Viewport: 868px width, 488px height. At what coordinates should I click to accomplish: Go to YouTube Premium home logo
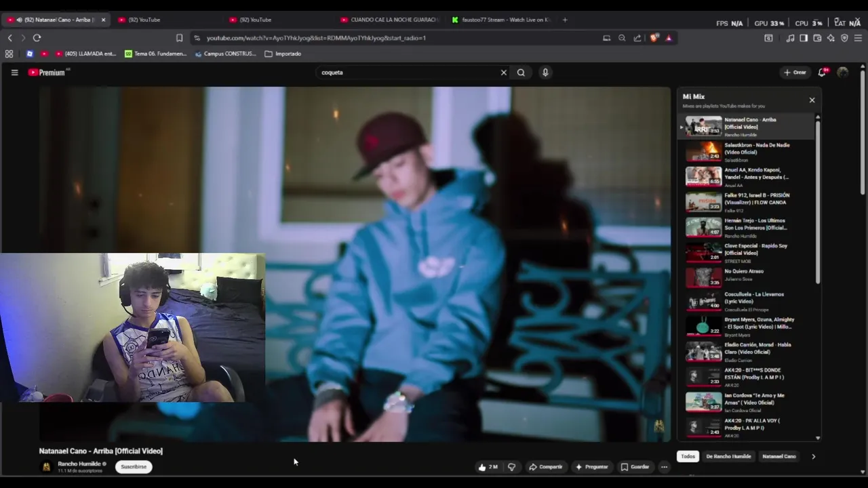point(47,73)
